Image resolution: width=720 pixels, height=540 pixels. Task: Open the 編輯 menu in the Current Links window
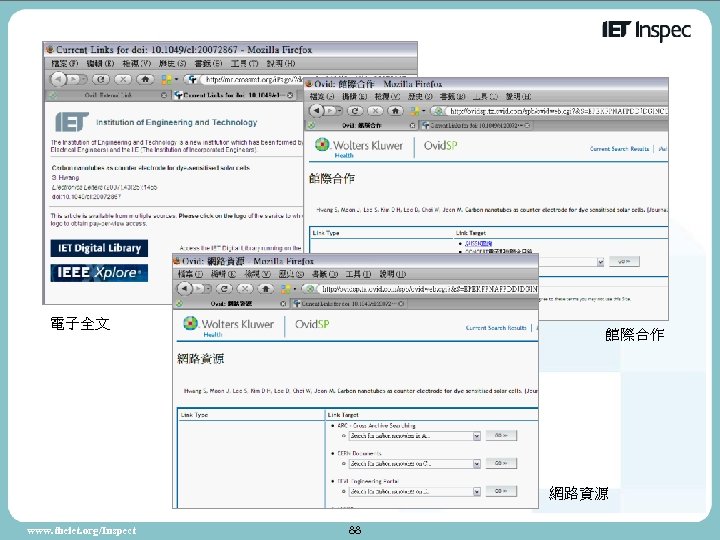click(x=100, y=63)
